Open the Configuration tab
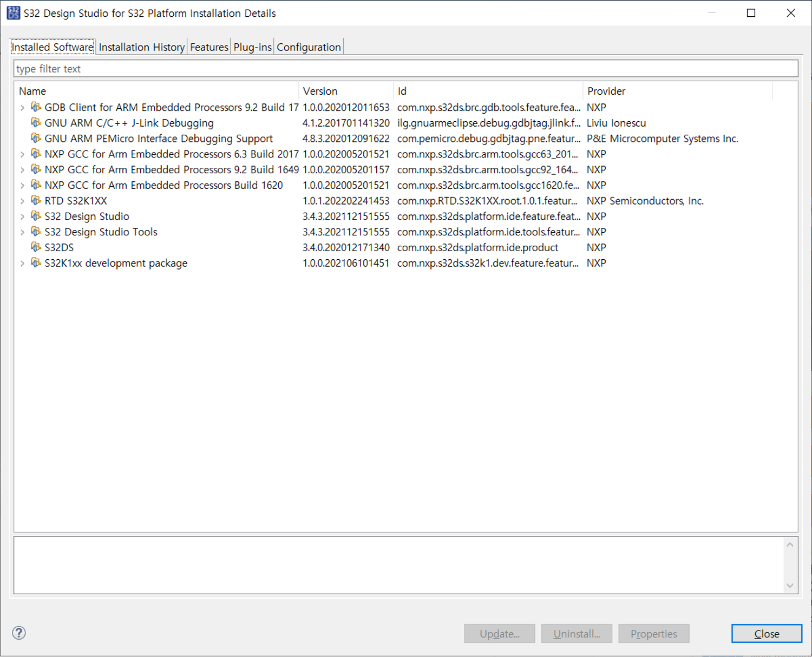Screen dimensions: 812x657 [x=309, y=47]
